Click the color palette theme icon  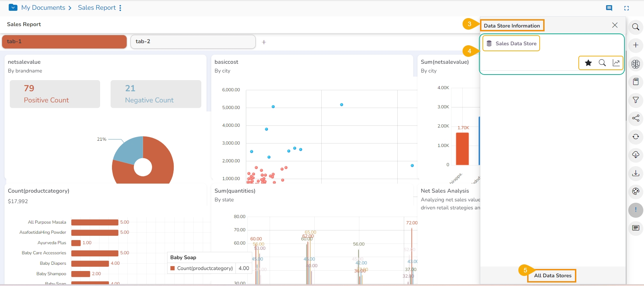point(636,191)
